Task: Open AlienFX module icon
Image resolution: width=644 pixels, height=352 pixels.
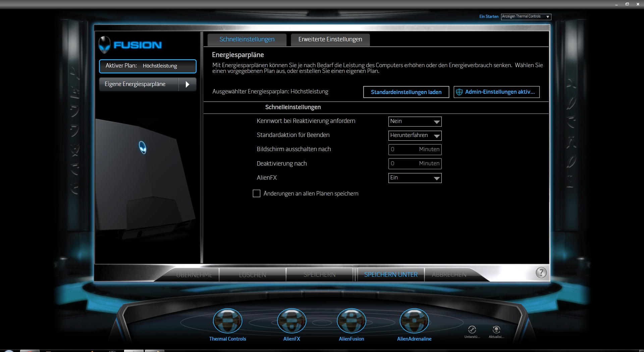Action: click(x=291, y=321)
